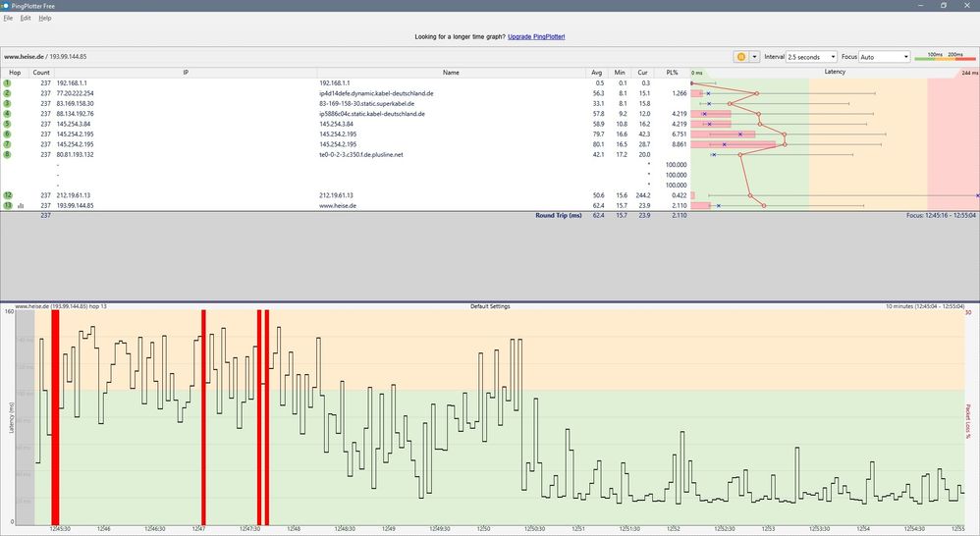
Task: Click Avg value 79.7 for hop 6
Action: 598,134
